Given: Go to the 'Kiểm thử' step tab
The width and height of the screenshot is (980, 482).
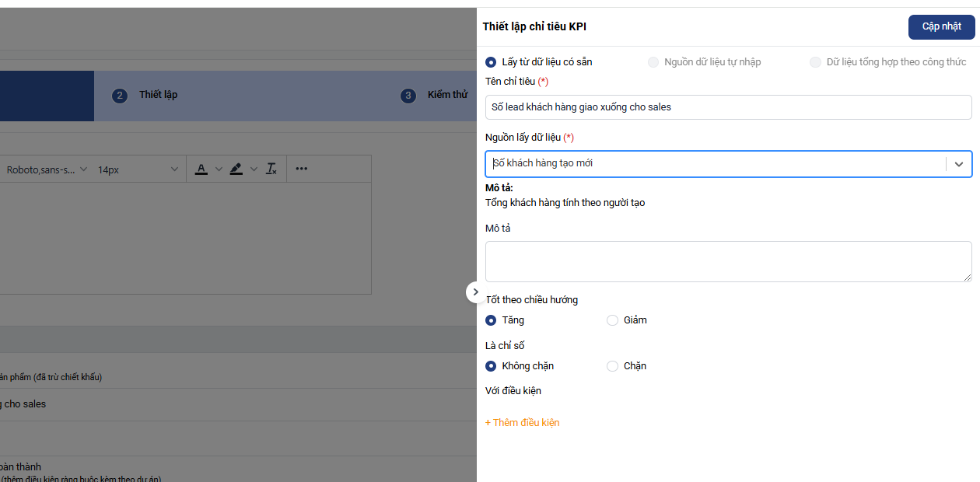Looking at the screenshot, I should [447, 95].
